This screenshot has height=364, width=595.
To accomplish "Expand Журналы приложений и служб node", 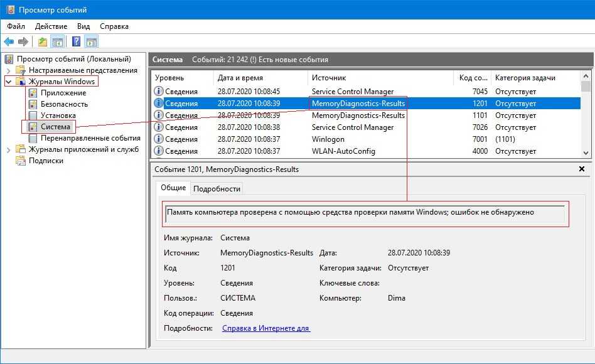I will (x=8, y=149).
